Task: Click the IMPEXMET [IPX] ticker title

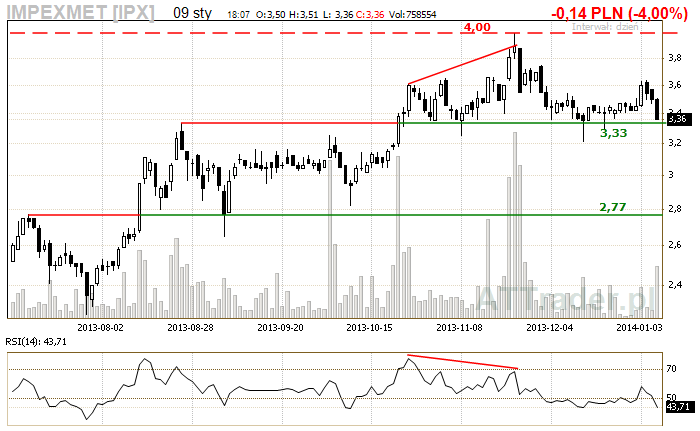Action: coord(81,12)
